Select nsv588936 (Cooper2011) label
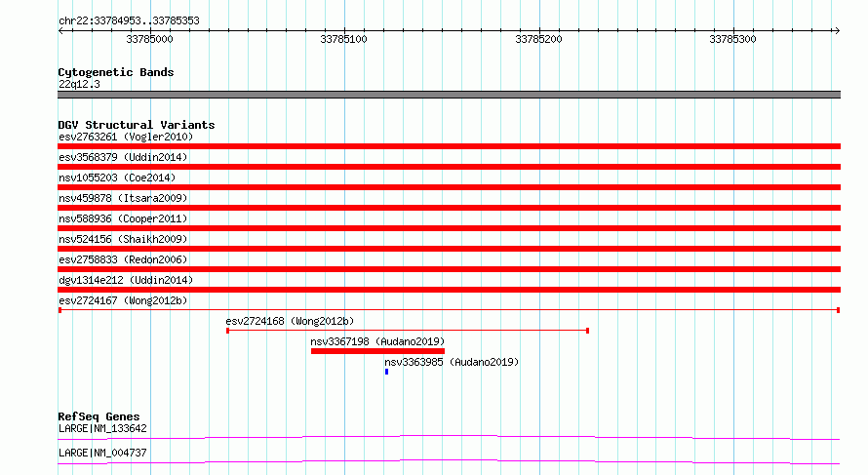This screenshot has height=475, width=868. click(123, 218)
